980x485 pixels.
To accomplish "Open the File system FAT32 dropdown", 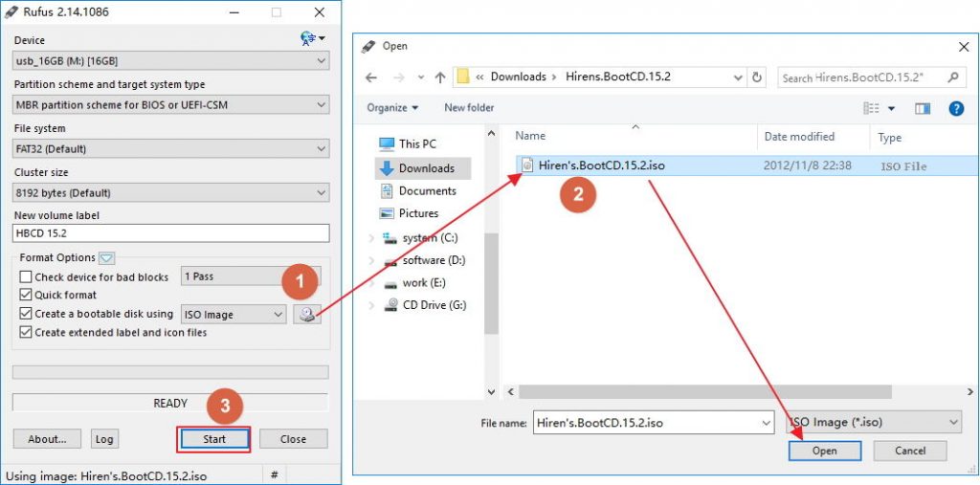I will click(x=170, y=148).
